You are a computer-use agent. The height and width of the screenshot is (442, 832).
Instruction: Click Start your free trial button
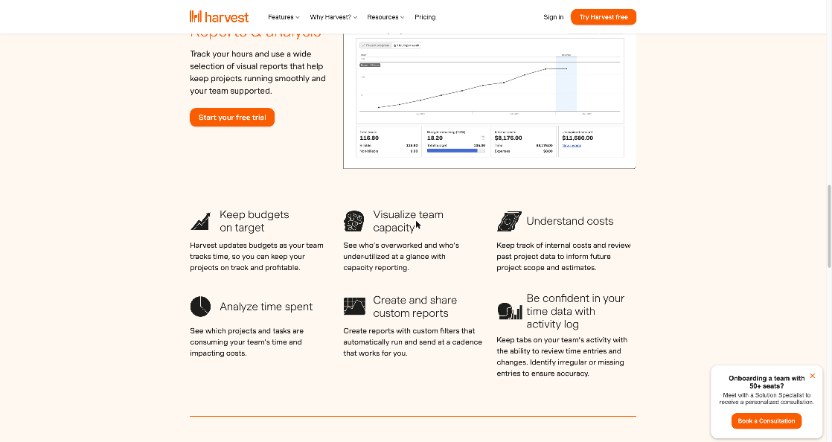tap(232, 117)
